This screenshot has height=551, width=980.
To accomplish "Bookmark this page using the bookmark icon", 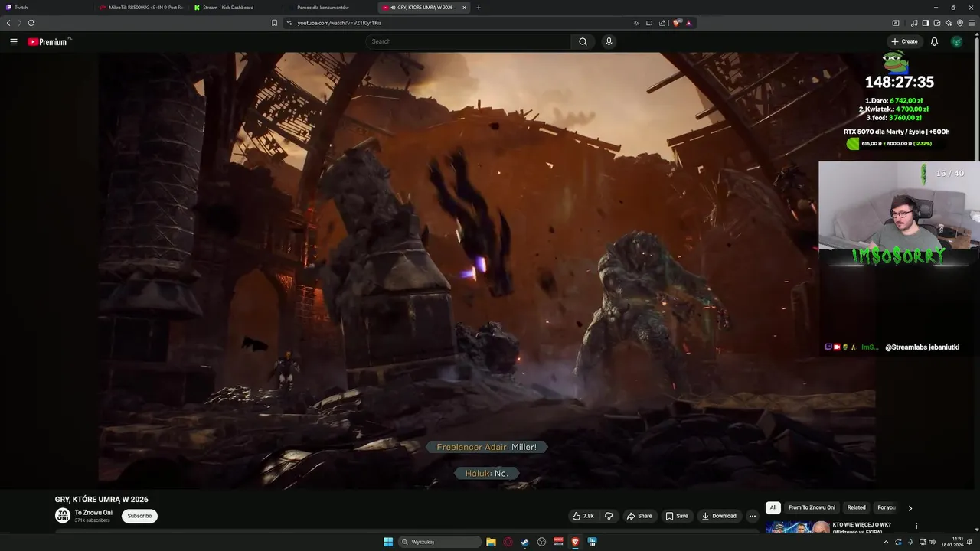I will [x=275, y=23].
